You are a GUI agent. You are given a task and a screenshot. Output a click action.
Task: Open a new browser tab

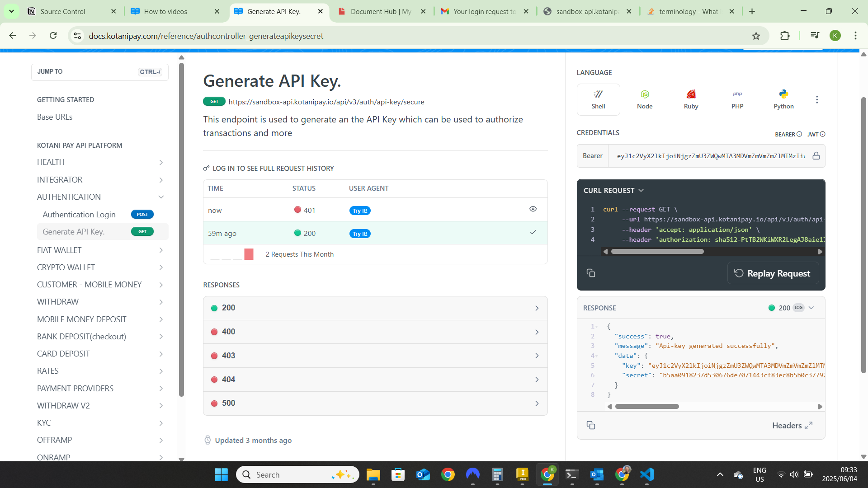[x=752, y=11]
